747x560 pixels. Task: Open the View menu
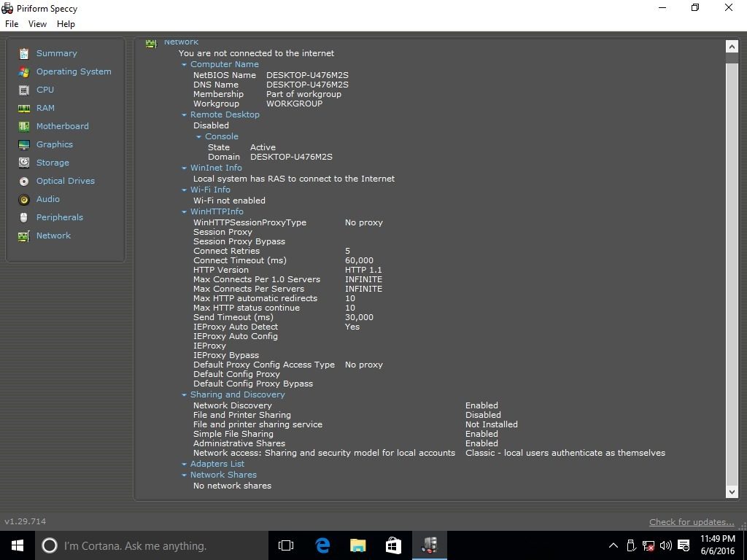(37, 24)
